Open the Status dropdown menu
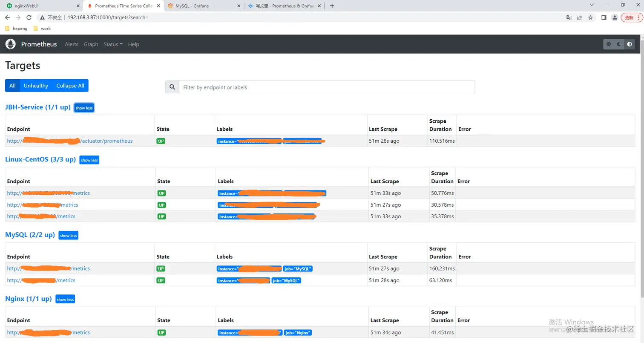The image size is (644, 343). tap(113, 44)
